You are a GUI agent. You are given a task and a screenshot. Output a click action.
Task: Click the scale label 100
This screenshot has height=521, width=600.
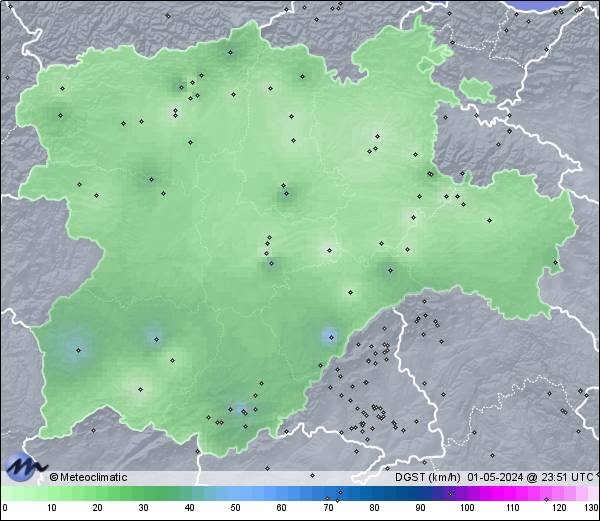pos(467,508)
